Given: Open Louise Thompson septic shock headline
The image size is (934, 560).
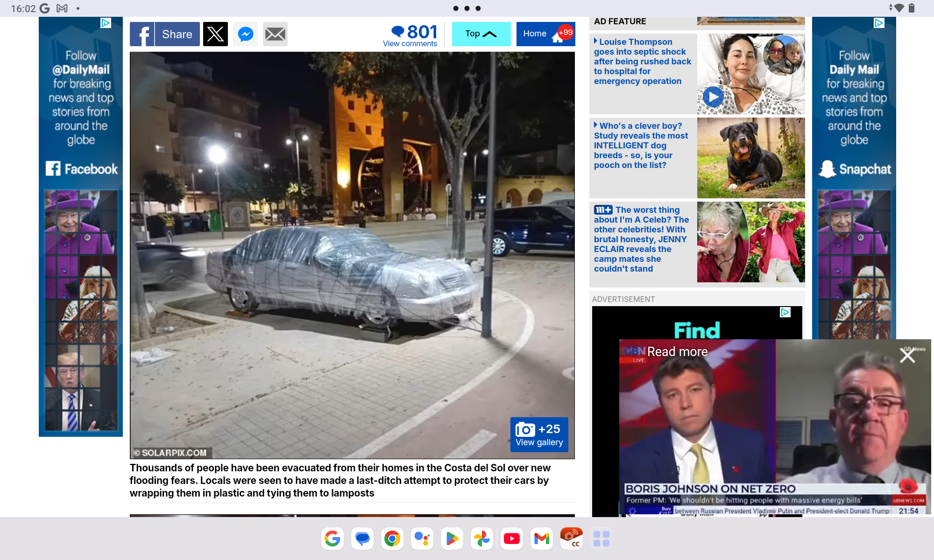Looking at the screenshot, I should [x=643, y=62].
